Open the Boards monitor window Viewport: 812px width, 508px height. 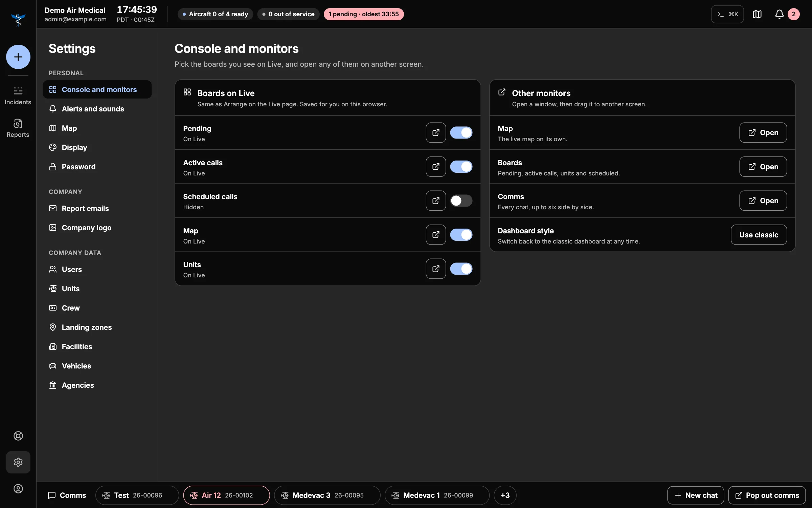[763, 167]
